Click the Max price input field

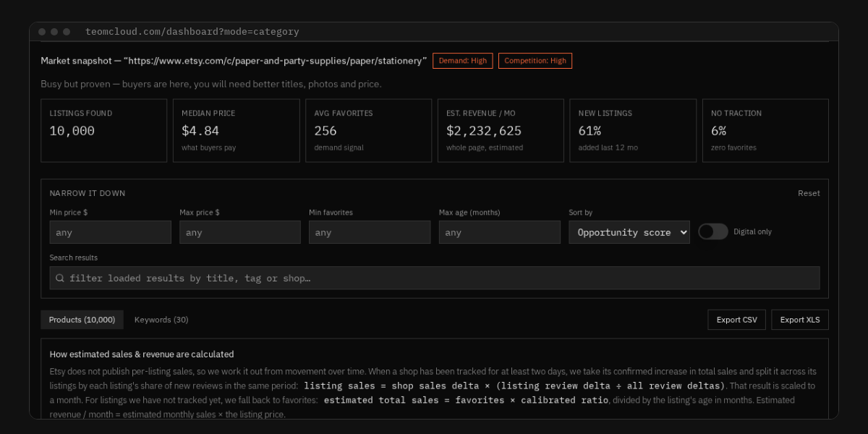[x=240, y=232]
